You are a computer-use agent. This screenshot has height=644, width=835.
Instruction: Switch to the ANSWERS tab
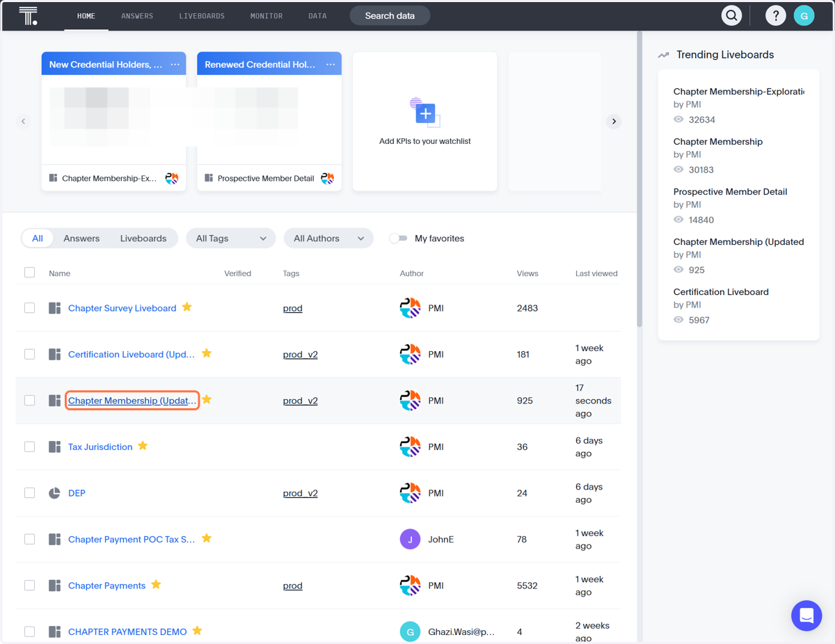tap(137, 15)
